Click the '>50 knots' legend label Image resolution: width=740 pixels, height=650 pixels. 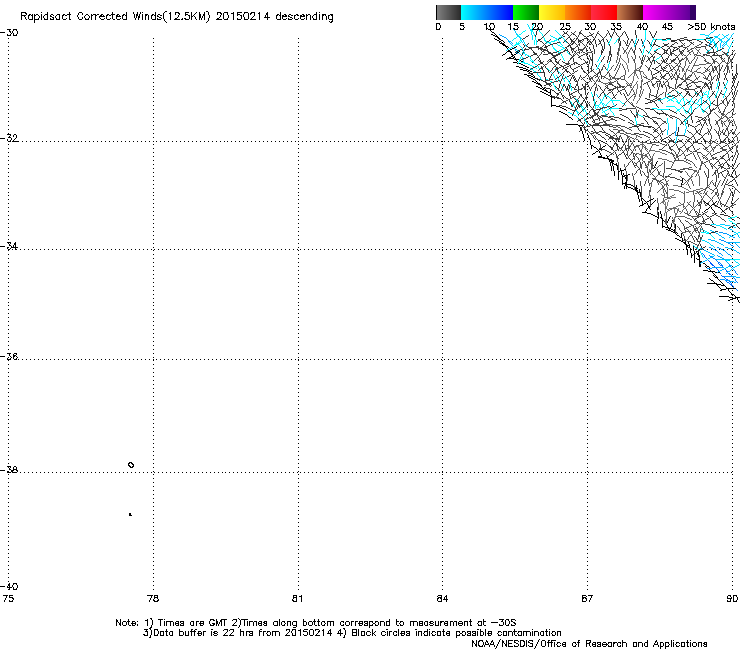click(711, 27)
